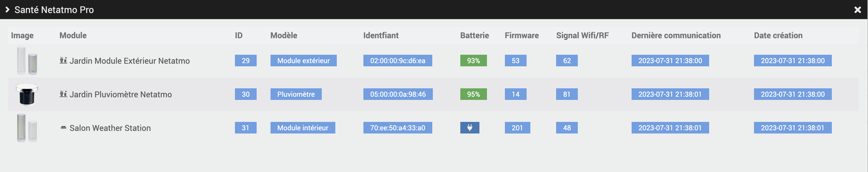The width and height of the screenshot is (868, 172).
Task: Click the power plug battery icon
Action: 469,128
